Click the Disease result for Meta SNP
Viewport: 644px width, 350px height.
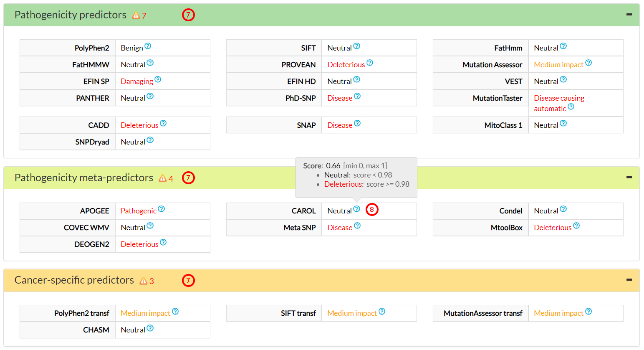(340, 228)
